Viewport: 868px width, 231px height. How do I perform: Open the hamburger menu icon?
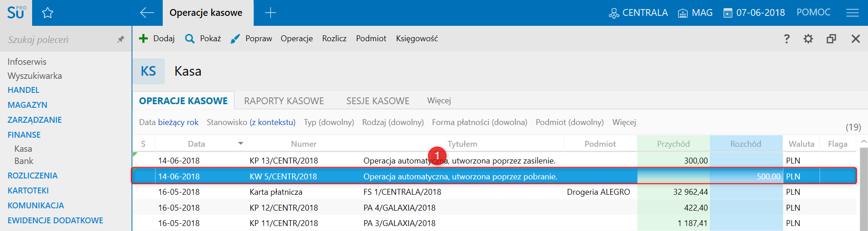tap(852, 13)
